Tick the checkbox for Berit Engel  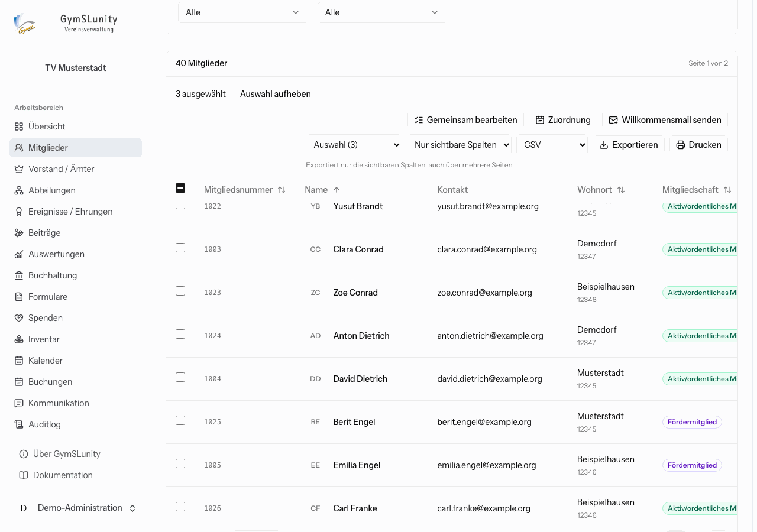[x=180, y=420]
